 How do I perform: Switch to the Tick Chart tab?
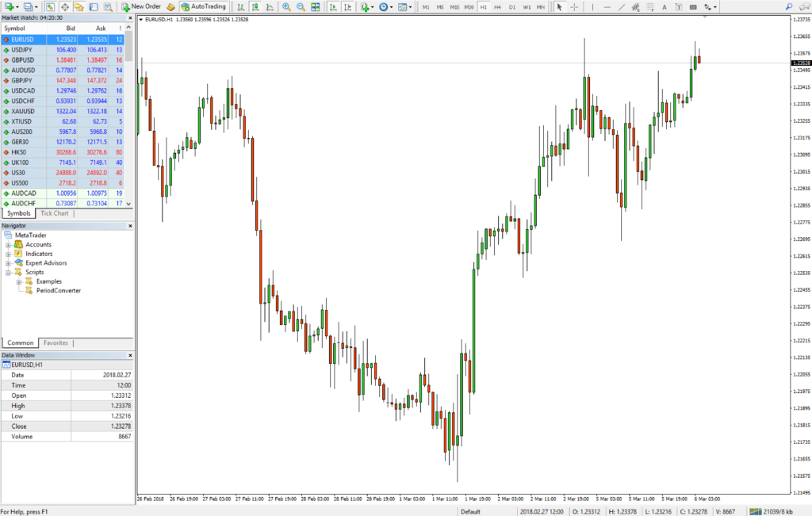(55, 213)
